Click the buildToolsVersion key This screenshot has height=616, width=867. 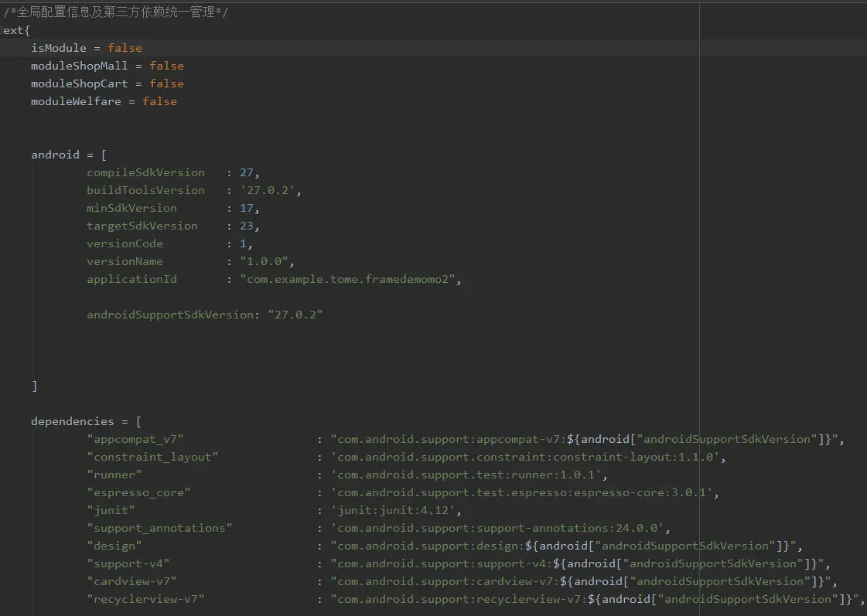click(x=145, y=190)
